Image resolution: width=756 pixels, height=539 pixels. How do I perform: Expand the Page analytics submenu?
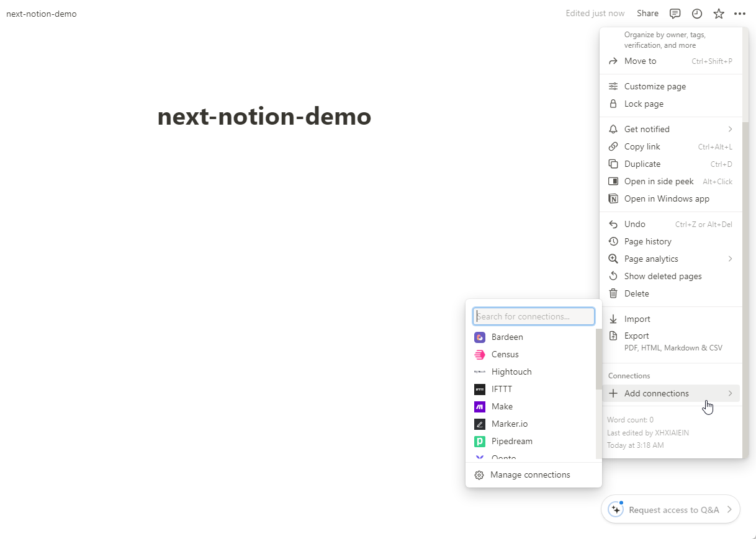click(x=652, y=259)
